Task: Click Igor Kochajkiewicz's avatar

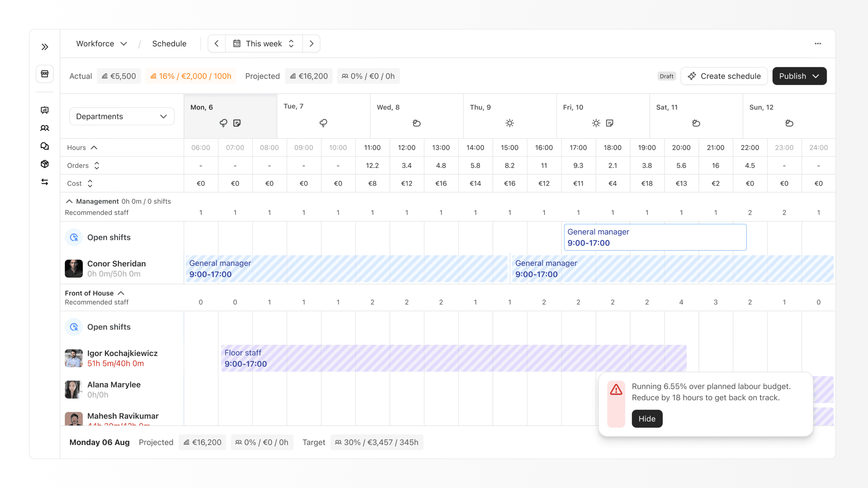Action: tap(74, 358)
